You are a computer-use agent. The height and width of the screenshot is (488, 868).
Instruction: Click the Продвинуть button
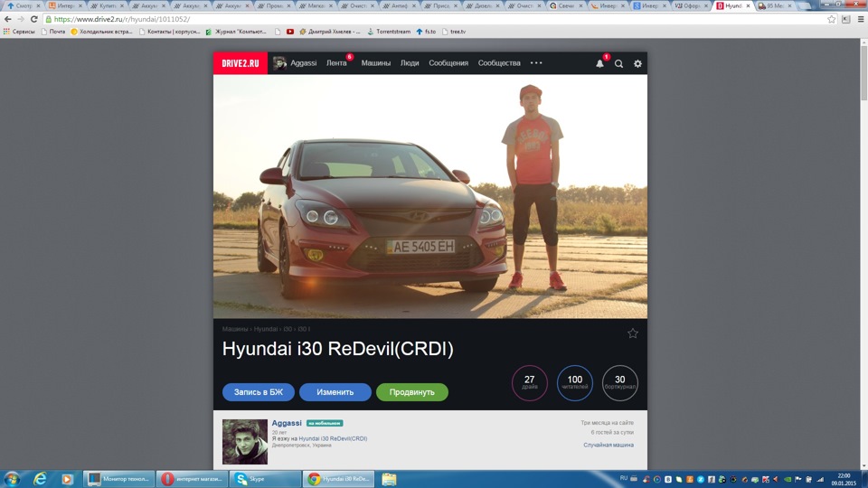tap(412, 391)
